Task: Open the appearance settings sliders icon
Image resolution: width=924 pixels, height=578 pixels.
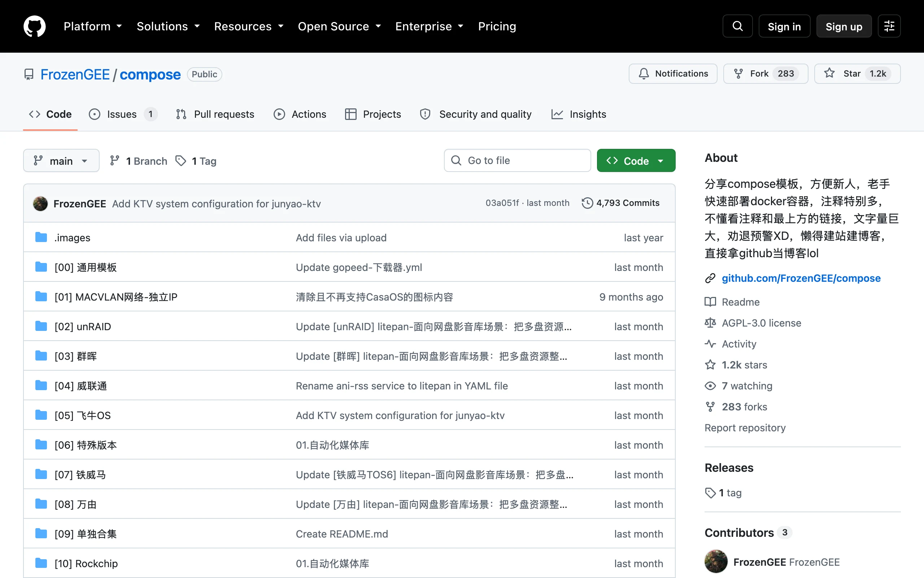Action: (889, 26)
